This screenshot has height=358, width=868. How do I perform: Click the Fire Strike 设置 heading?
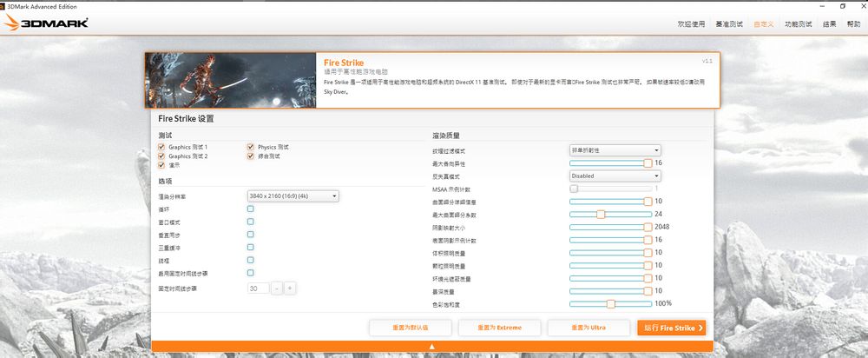[186, 118]
